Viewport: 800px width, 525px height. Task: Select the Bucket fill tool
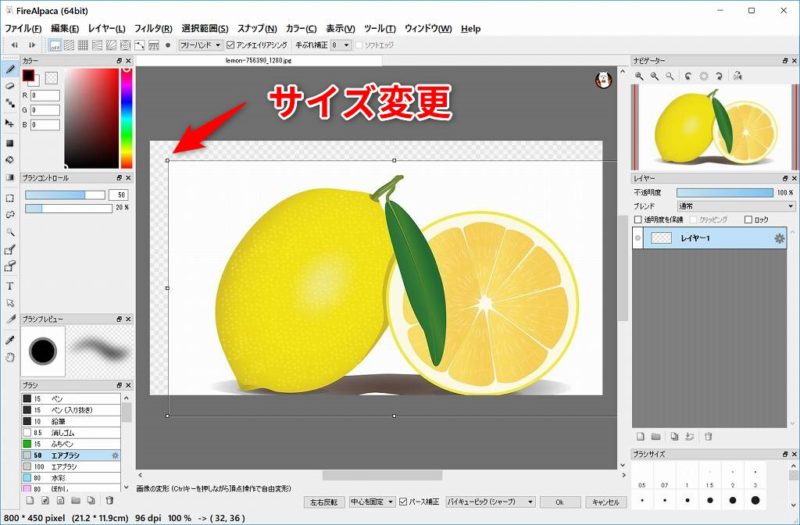point(10,159)
